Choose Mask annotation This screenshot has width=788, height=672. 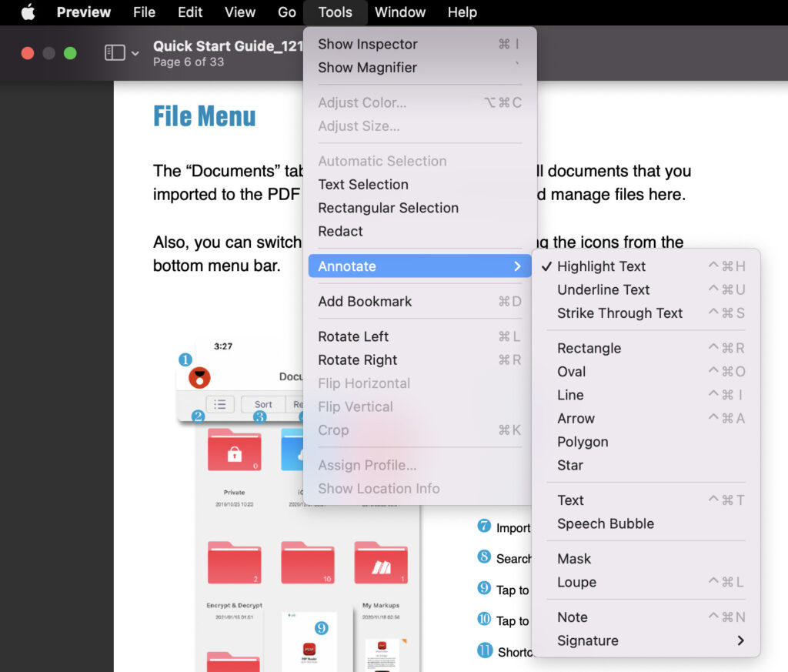(646, 559)
